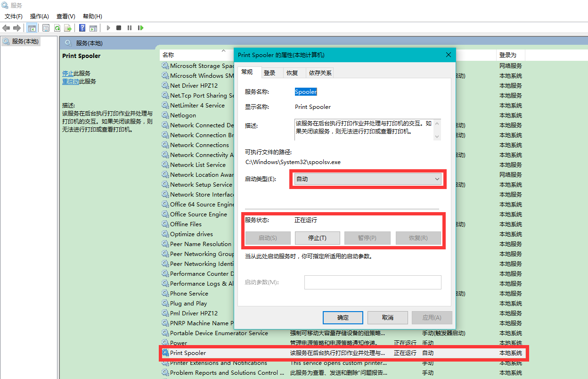Click the 启动(S) button

[x=268, y=238]
